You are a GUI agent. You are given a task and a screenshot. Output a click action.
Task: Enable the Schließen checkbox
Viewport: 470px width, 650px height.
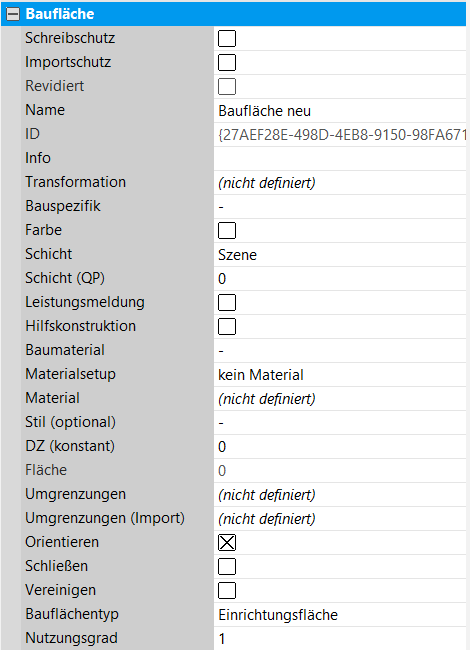coord(227,567)
